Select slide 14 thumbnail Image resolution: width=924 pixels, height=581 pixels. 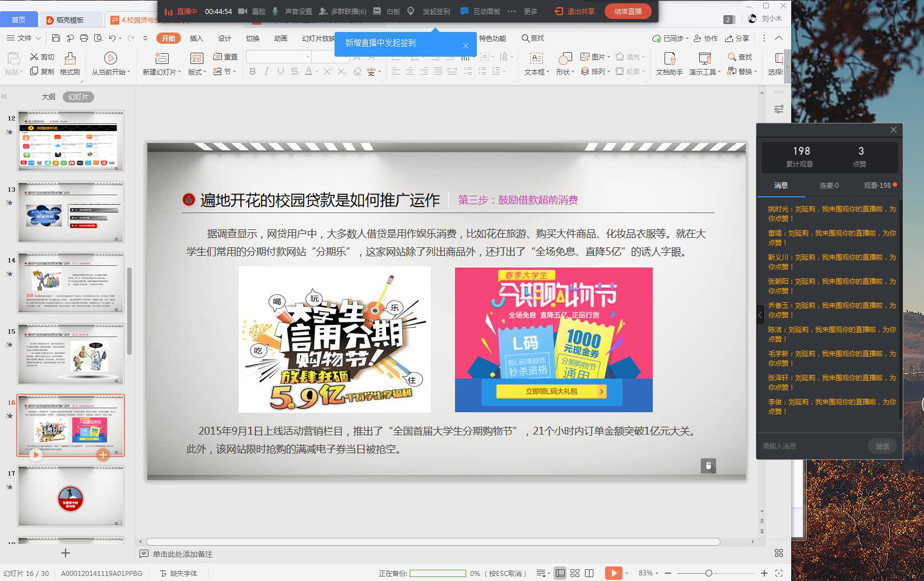(x=71, y=283)
